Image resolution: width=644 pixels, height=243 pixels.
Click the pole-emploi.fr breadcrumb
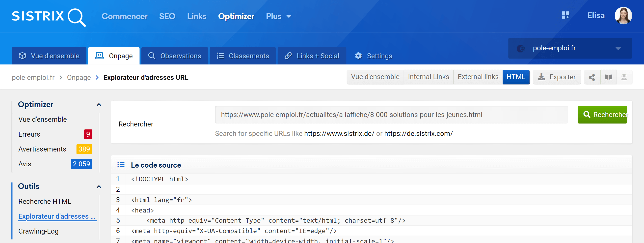point(33,78)
